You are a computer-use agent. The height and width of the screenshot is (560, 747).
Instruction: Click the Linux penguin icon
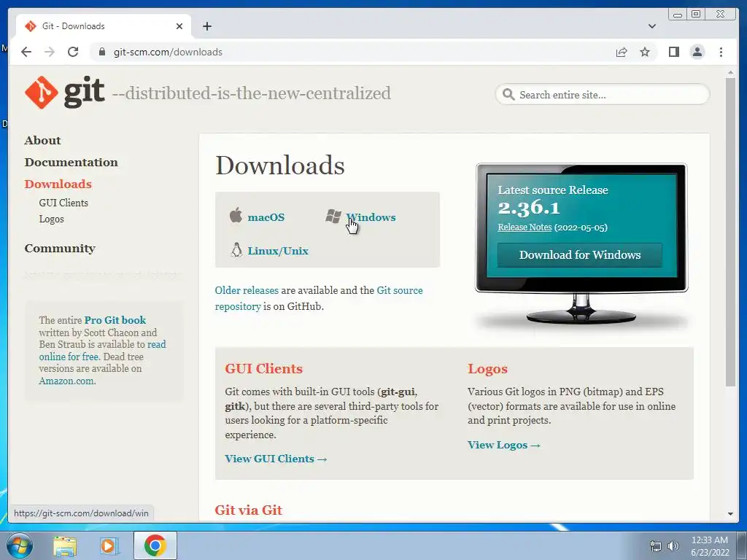click(x=236, y=249)
